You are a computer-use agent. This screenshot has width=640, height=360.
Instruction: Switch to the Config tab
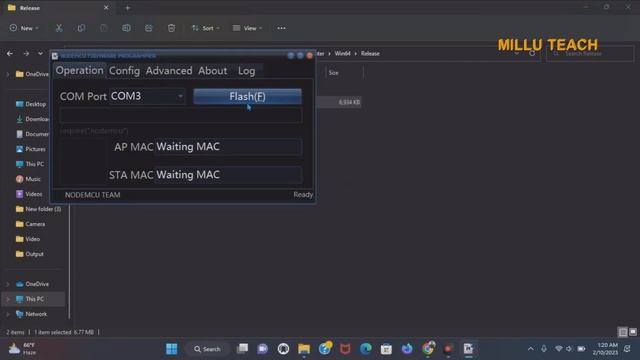[x=124, y=71]
